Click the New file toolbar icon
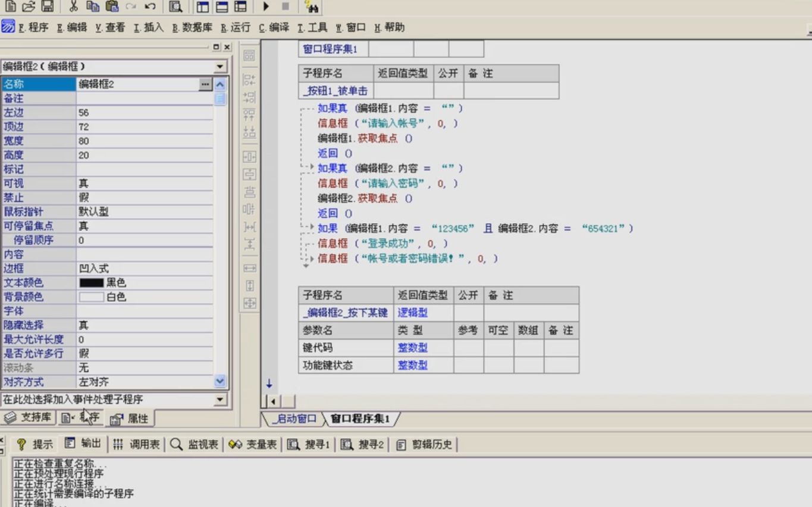The height and width of the screenshot is (507, 812). (x=10, y=7)
